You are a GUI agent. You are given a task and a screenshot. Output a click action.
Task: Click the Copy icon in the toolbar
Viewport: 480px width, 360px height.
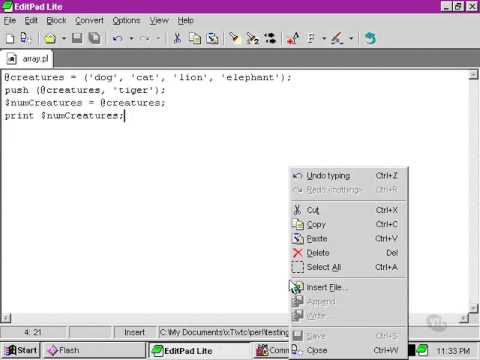[195, 39]
